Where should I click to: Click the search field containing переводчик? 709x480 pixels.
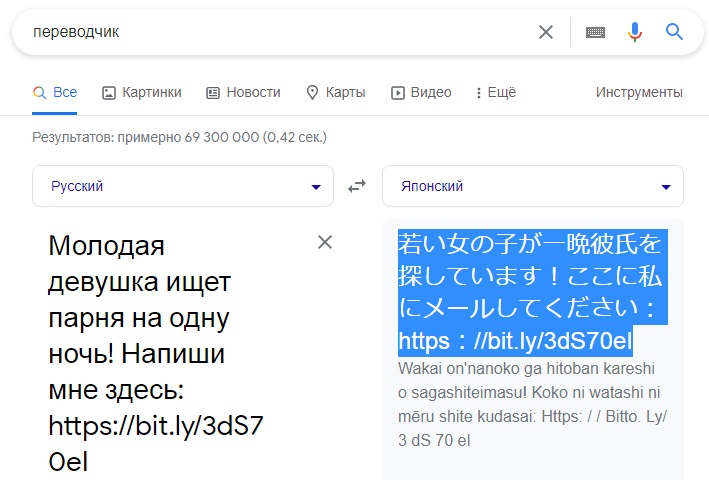pyautogui.click(x=270, y=32)
